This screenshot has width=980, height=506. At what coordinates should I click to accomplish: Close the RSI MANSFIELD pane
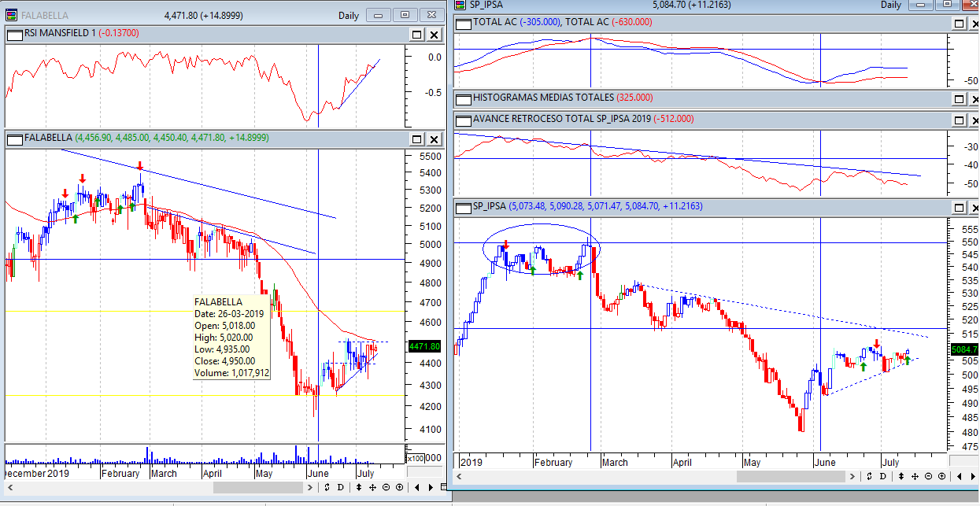point(434,35)
